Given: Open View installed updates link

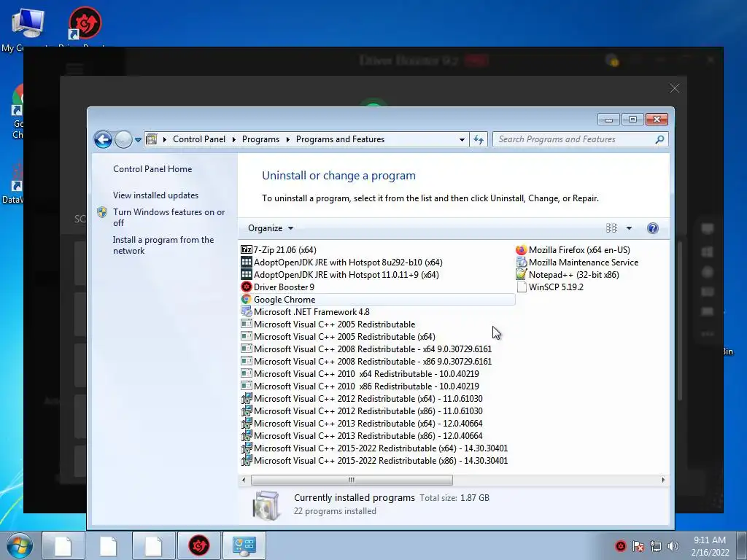Looking at the screenshot, I should [156, 195].
